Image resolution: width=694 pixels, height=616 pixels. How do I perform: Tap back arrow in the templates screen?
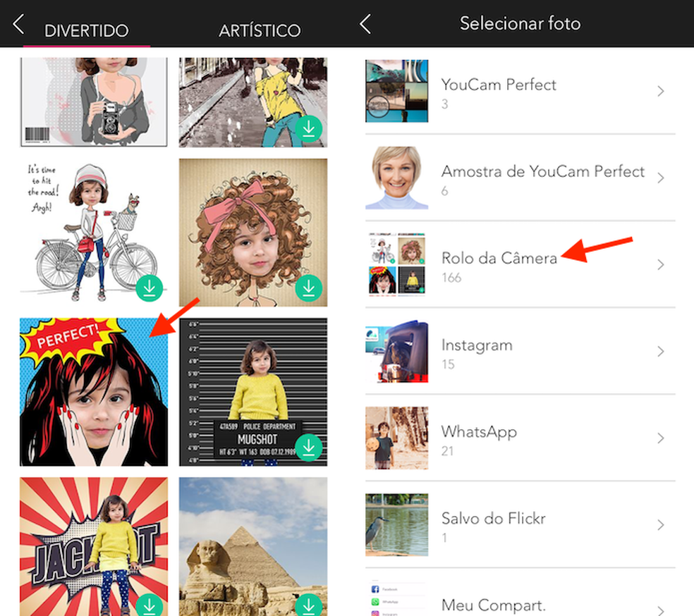18,26
